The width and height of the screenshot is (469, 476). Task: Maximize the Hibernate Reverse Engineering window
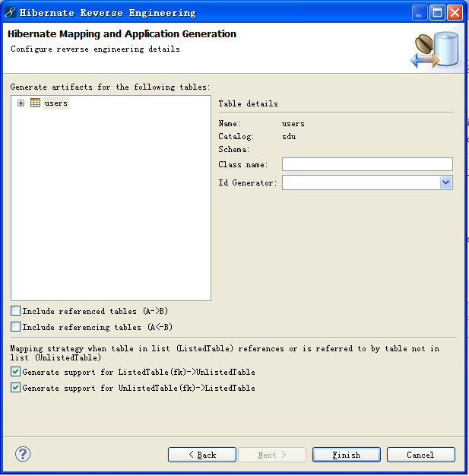point(437,13)
